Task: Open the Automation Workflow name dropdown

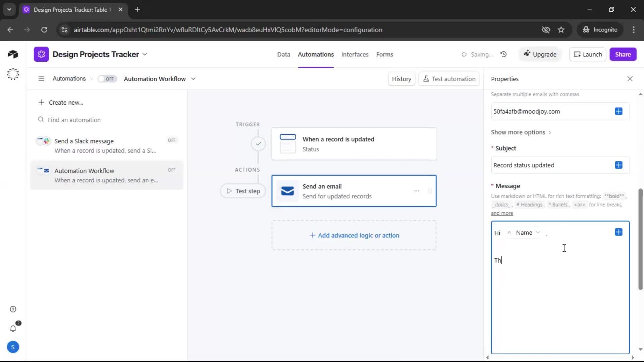Action: [x=193, y=79]
